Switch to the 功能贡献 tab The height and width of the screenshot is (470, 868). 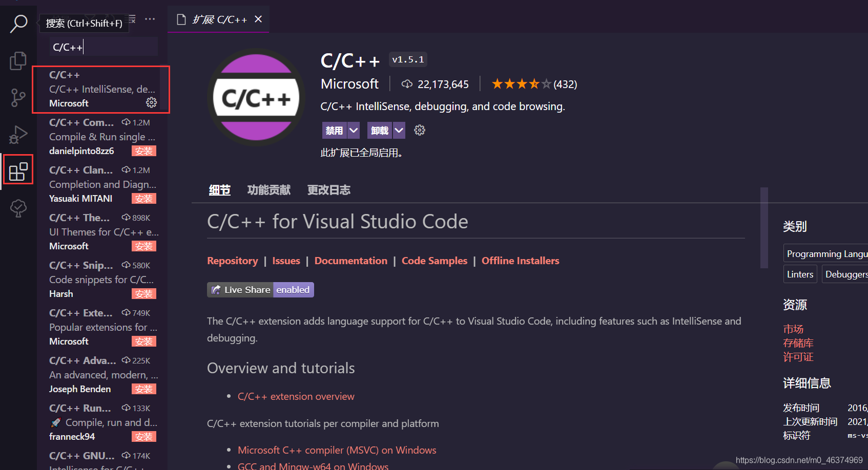point(268,189)
